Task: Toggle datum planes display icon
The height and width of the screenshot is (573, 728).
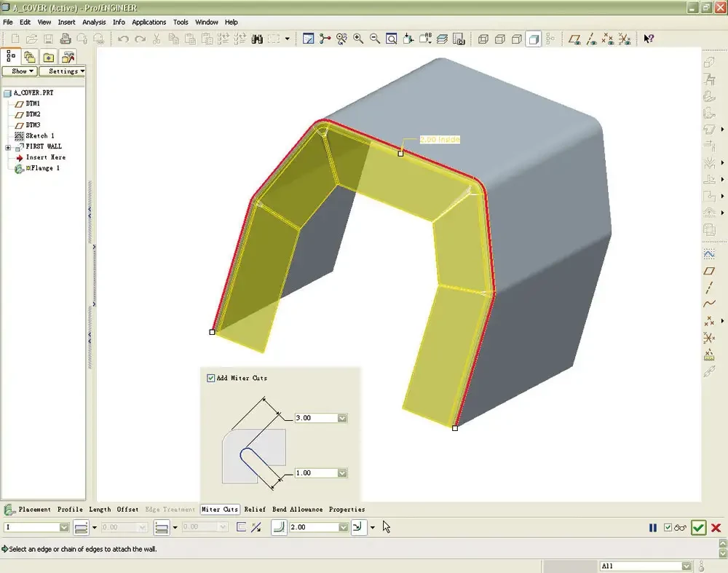Action: click(x=575, y=39)
